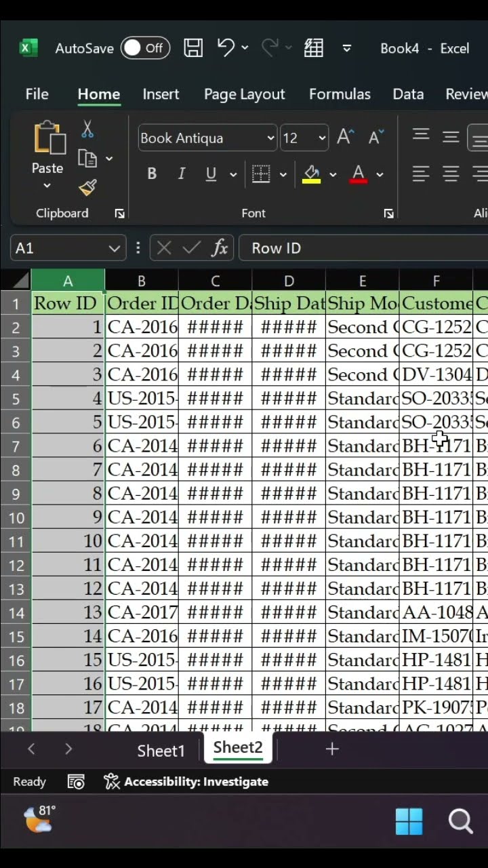Apply yellow Fill Color

311,174
